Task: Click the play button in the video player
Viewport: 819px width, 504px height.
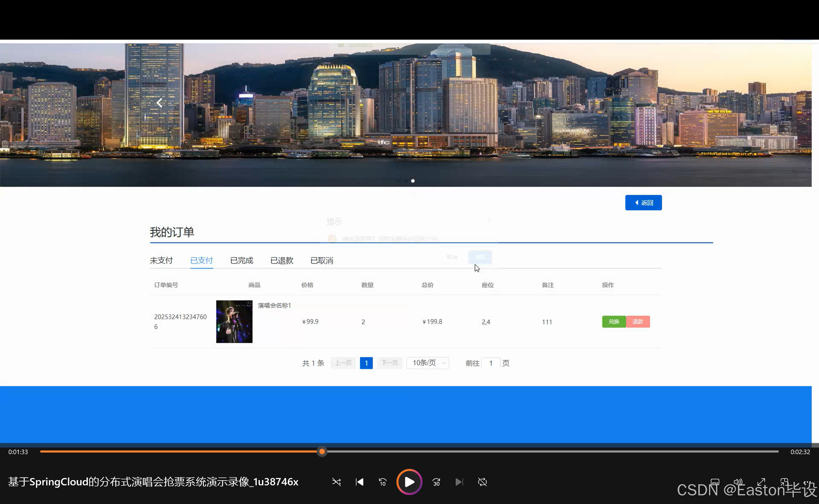Action: [x=409, y=482]
